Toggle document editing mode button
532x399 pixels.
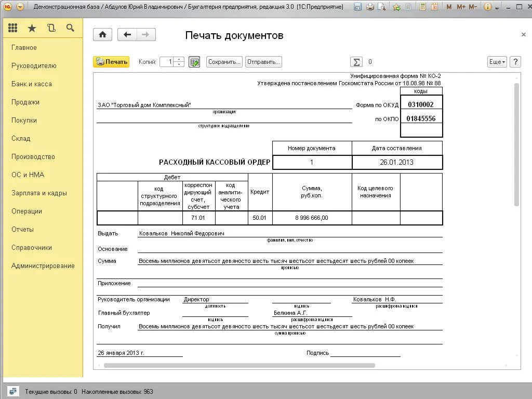pos(194,62)
